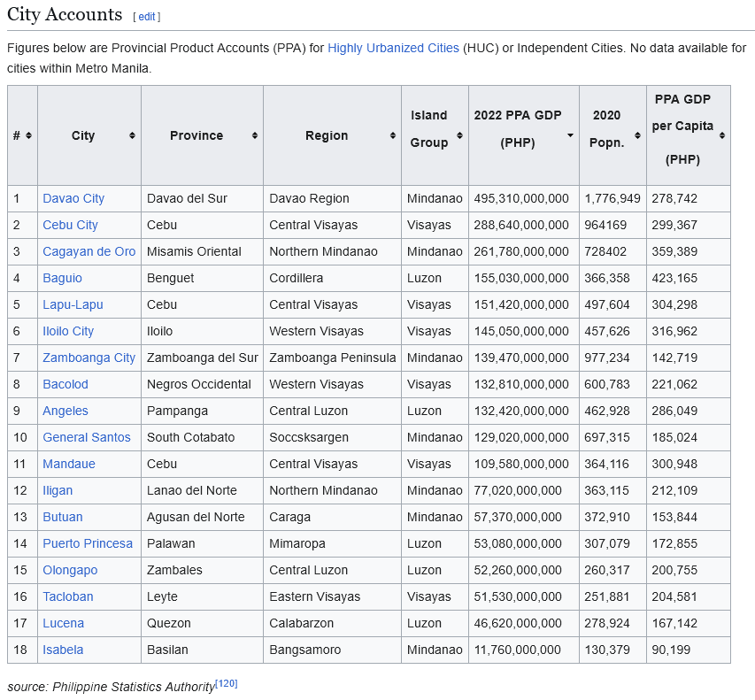This screenshot has width=755, height=700.
Task: Select the Leyte province cell
Action: 202,596
